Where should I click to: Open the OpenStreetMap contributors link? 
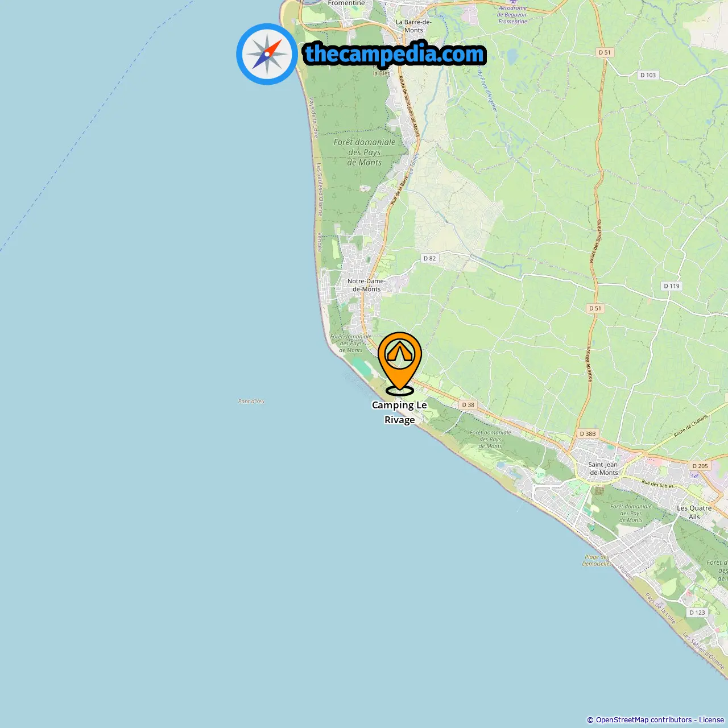pos(644,719)
